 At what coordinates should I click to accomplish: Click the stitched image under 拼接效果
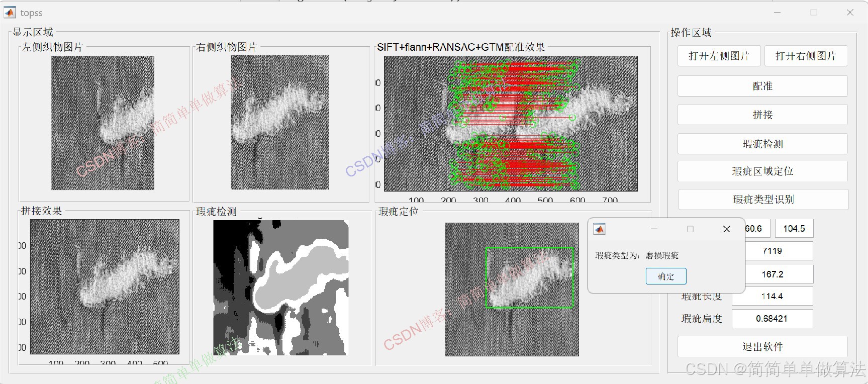(105, 286)
